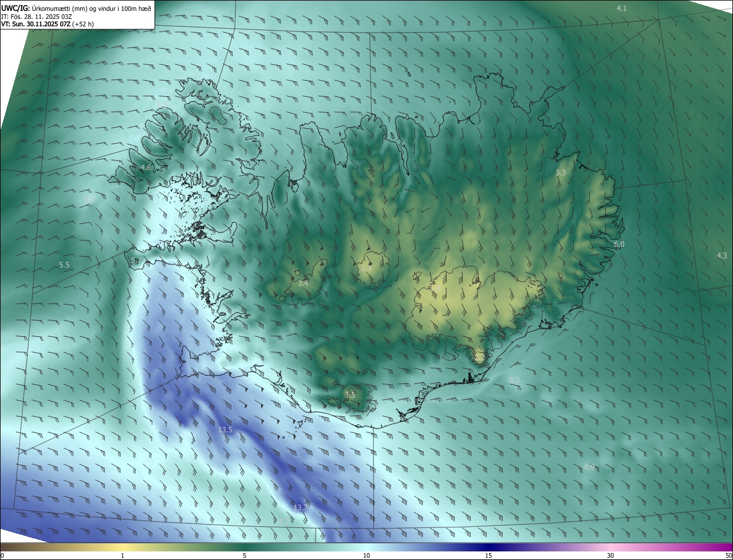Viewport: 733px width, 560px height.
Task: Click the 10 tick on the color scale
Action: [x=366, y=555]
